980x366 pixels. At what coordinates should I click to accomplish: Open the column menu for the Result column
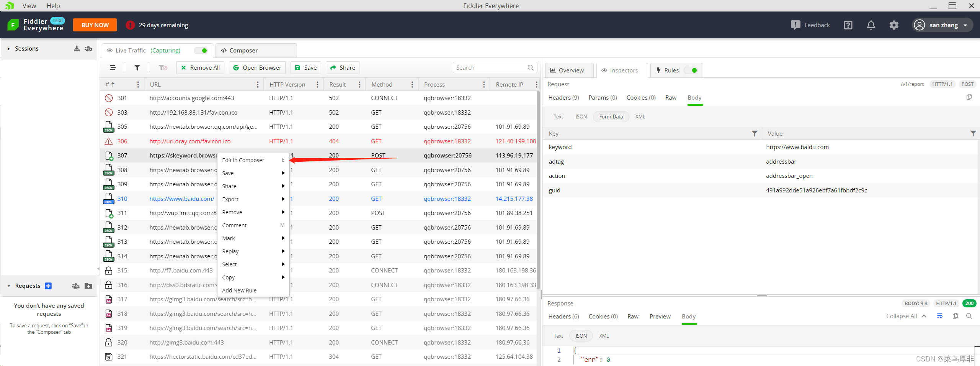point(359,85)
